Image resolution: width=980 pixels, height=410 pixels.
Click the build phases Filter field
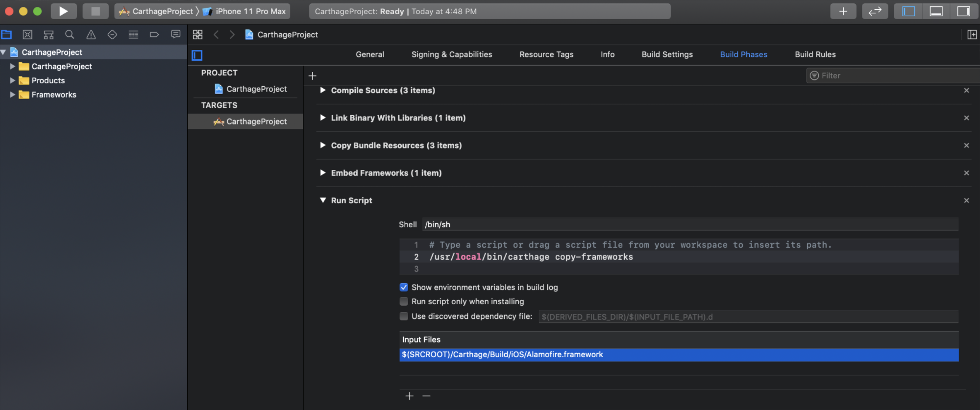pyautogui.click(x=893, y=75)
